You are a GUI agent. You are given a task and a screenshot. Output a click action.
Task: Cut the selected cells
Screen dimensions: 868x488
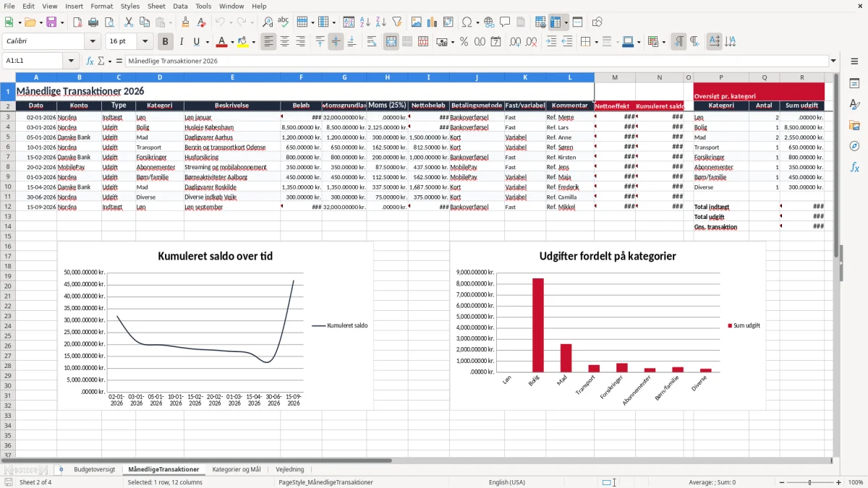click(128, 22)
